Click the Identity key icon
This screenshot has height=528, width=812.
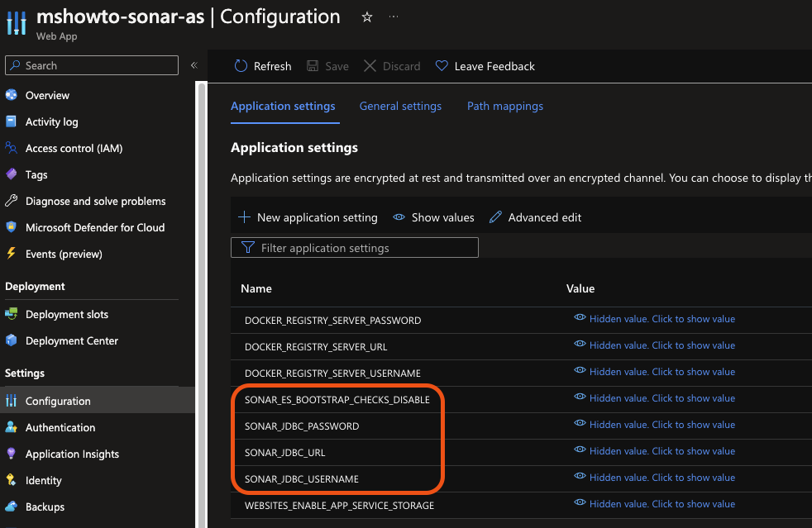pyautogui.click(x=12, y=480)
